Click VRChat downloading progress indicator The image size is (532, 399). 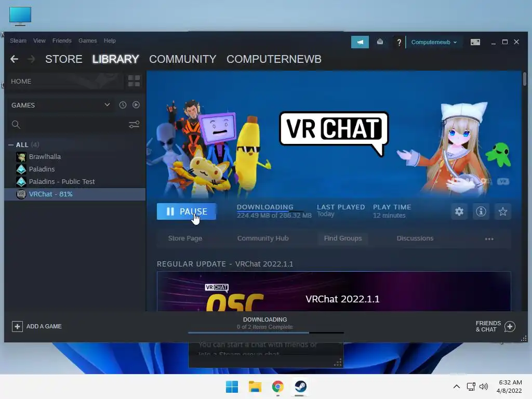[274, 211]
